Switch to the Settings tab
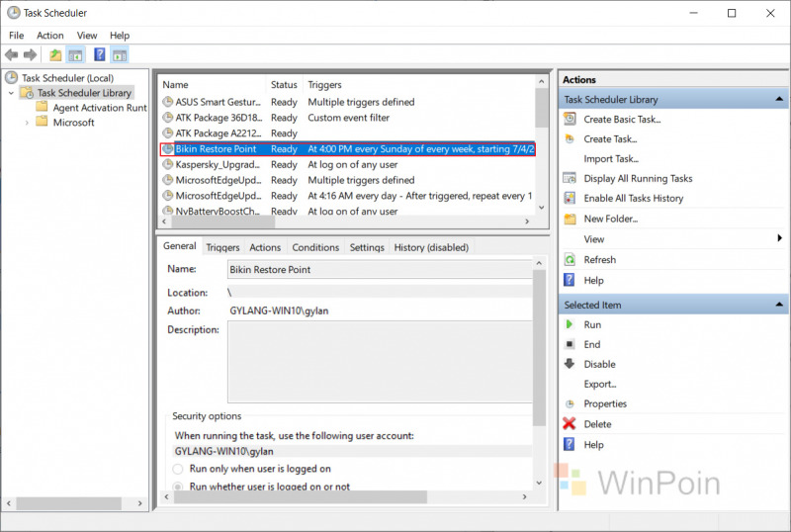 (x=367, y=247)
